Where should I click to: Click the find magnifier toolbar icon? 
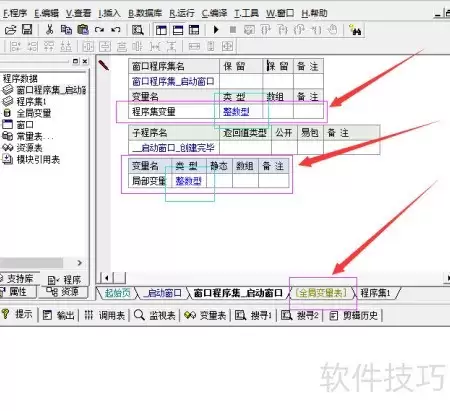pos(137,30)
